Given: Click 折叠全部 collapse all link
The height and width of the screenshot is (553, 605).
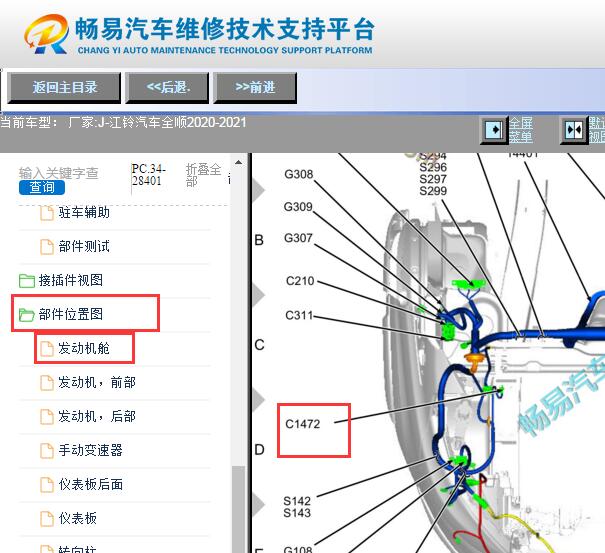Looking at the screenshot, I should coord(203,175).
